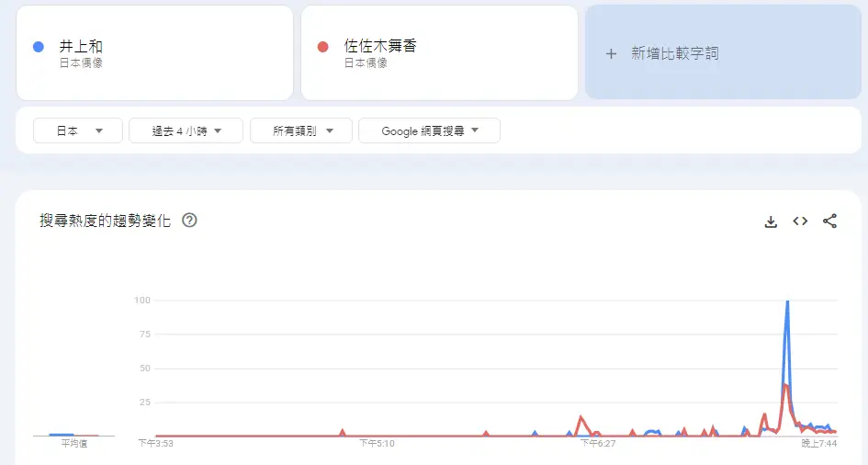Click the blue dot beside 井上和
Screen dimensions: 868x465
pyautogui.click(x=38, y=46)
